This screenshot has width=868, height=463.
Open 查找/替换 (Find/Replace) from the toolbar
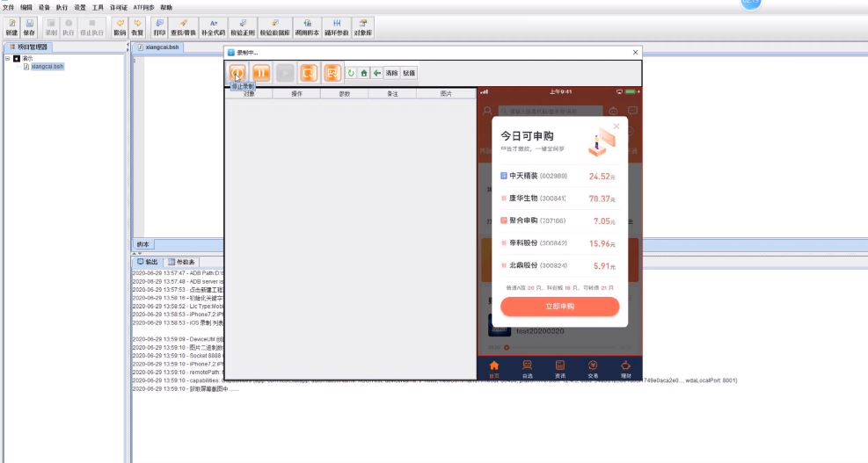point(183,27)
